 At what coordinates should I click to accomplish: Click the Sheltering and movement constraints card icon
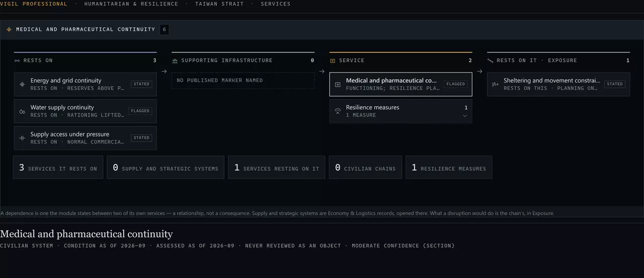click(x=495, y=84)
